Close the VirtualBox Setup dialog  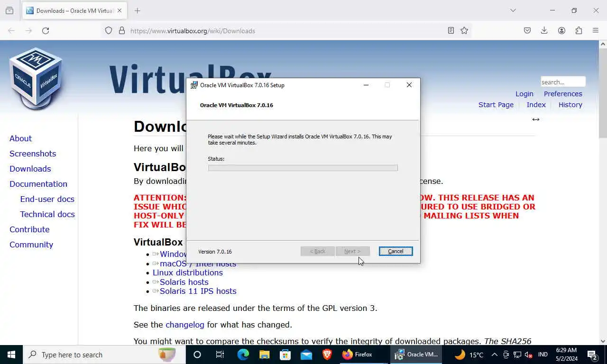[409, 85]
